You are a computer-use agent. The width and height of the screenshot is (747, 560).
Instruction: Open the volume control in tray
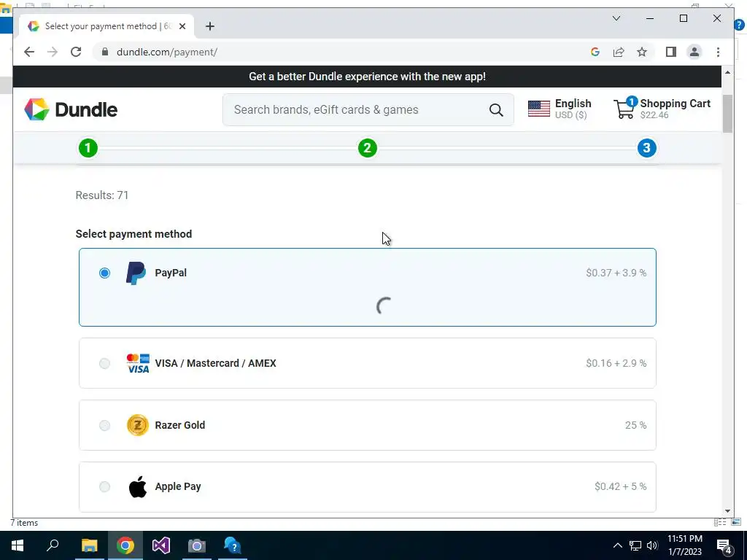point(652,545)
